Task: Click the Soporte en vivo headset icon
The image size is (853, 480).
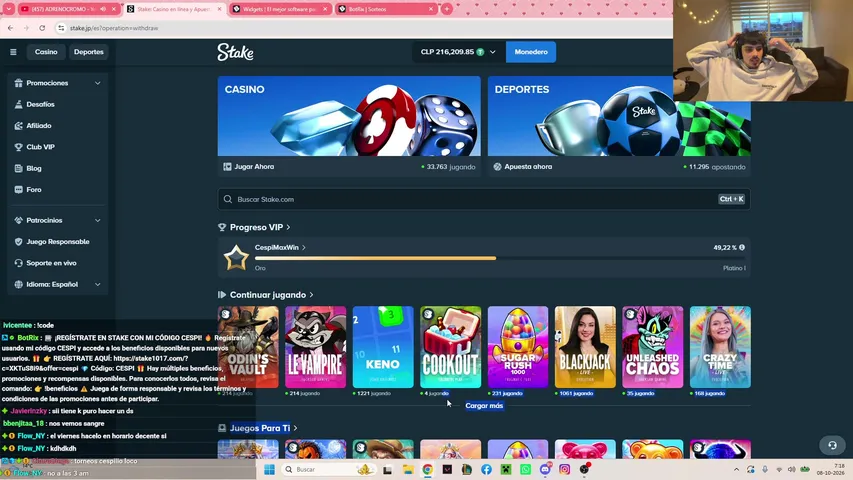Action: click(18, 263)
